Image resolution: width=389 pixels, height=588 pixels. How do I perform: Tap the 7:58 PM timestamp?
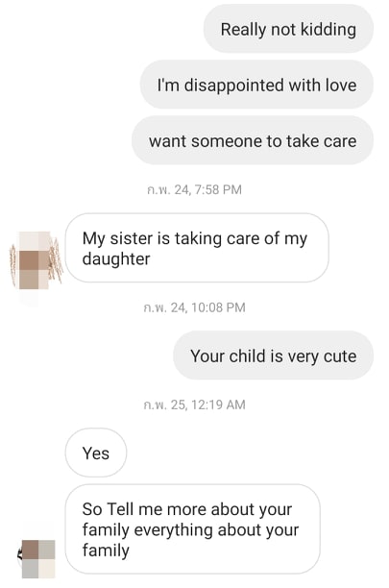(194, 189)
